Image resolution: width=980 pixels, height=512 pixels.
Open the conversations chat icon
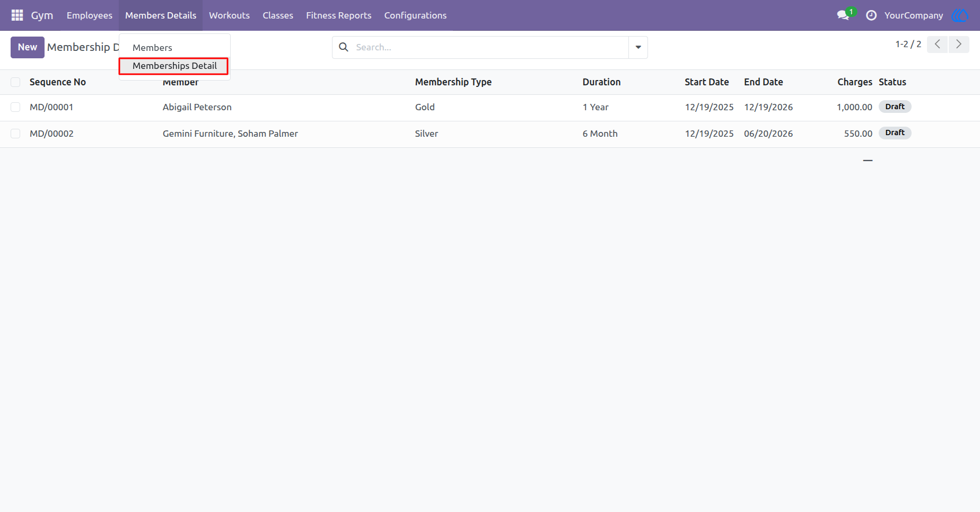843,15
